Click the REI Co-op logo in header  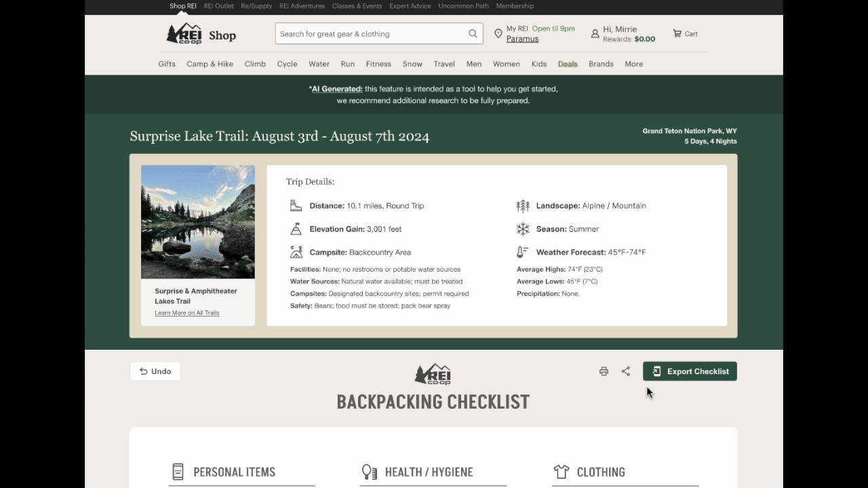coord(184,34)
